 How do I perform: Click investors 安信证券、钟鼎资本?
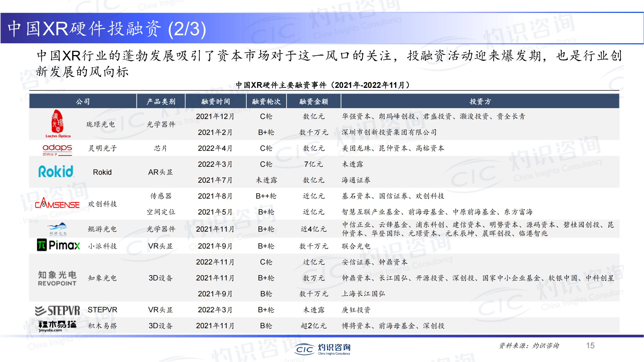click(375, 262)
